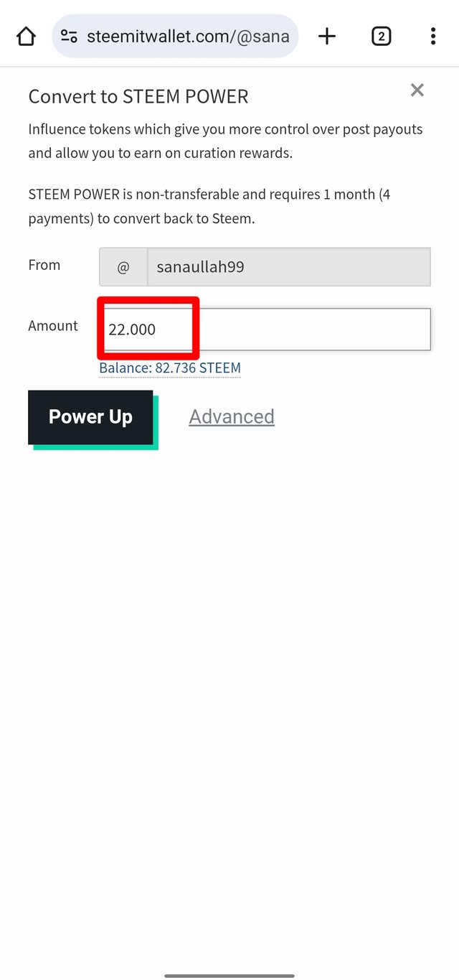Close the Convert to STEEM POWER dialog
The width and height of the screenshot is (459, 980).
tap(417, 90)
